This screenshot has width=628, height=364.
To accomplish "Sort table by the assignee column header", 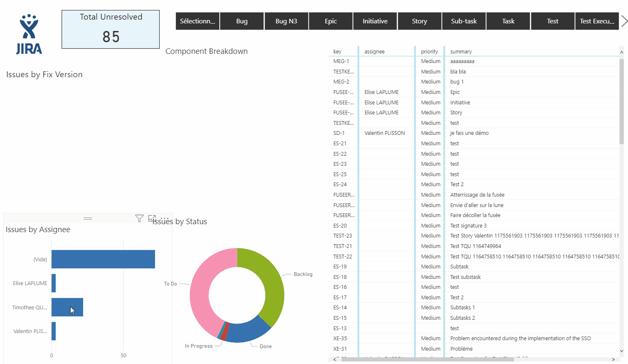I will pyautogui.click(x=374, y=51).
